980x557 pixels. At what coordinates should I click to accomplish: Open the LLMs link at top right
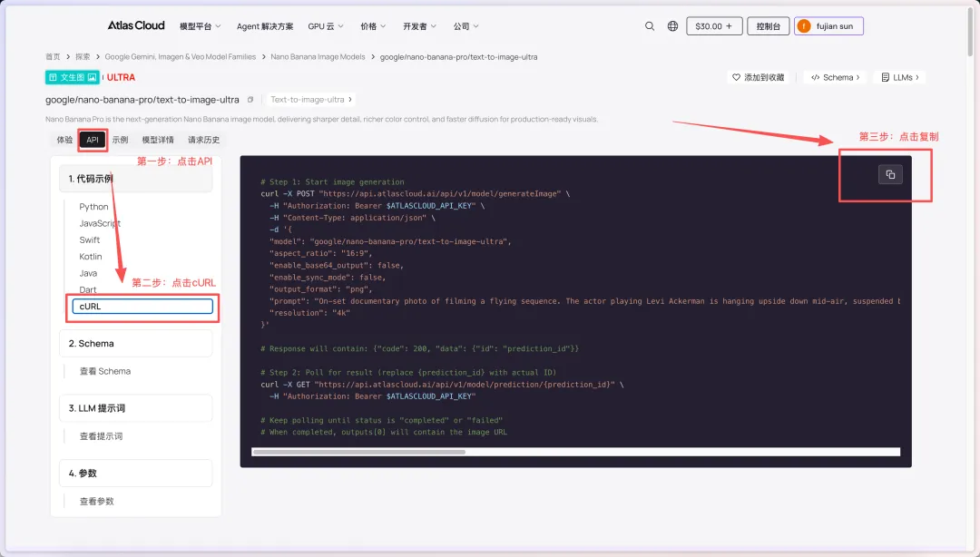[900, 77]
